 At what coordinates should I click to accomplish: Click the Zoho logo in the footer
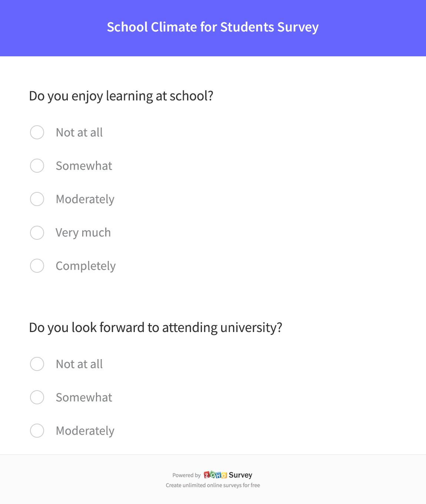pos(215,475)
